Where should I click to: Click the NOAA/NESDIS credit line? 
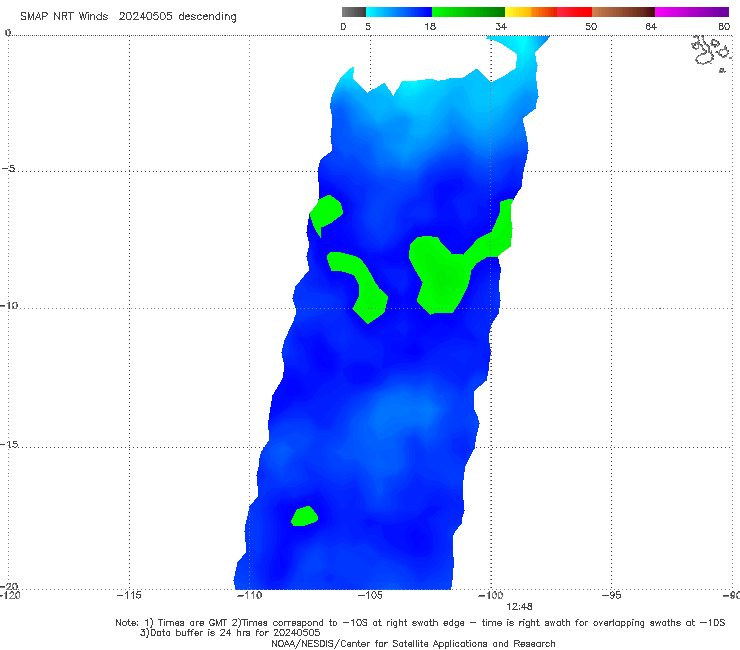tap(413, 643)
